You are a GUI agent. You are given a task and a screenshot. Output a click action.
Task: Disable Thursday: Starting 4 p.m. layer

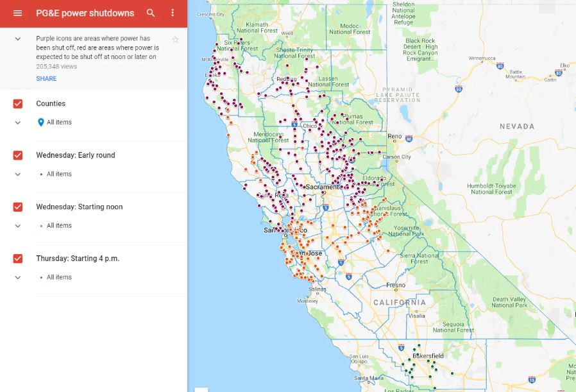(18, 259)
